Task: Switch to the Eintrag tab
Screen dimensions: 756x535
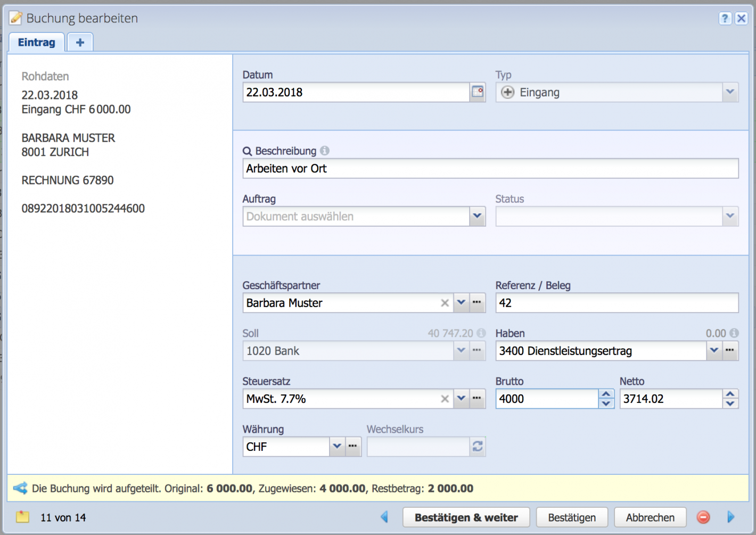Action: (x=36, y=42)
